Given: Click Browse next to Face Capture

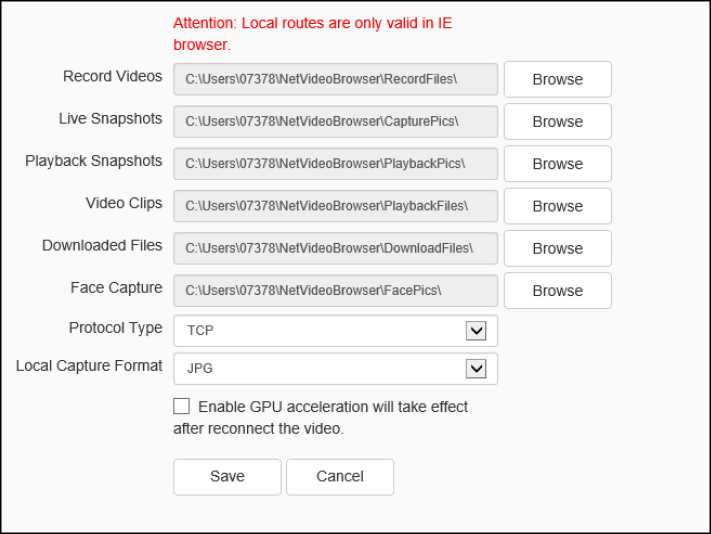Looking at the screenshot, I should (557, 291).
